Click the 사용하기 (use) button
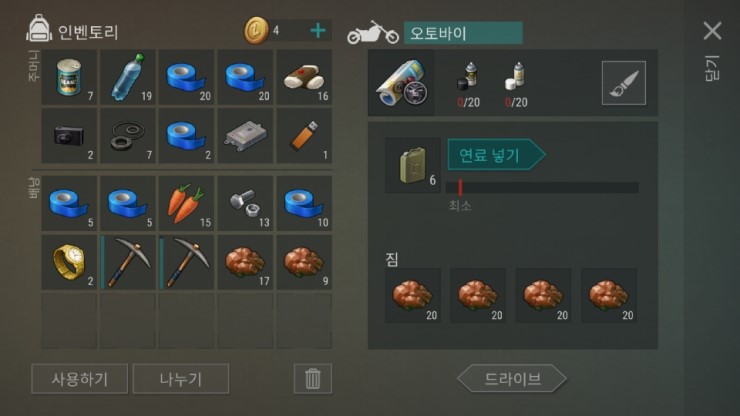Image resolution: width=740 pixels, height=416 pixels. 79,379
